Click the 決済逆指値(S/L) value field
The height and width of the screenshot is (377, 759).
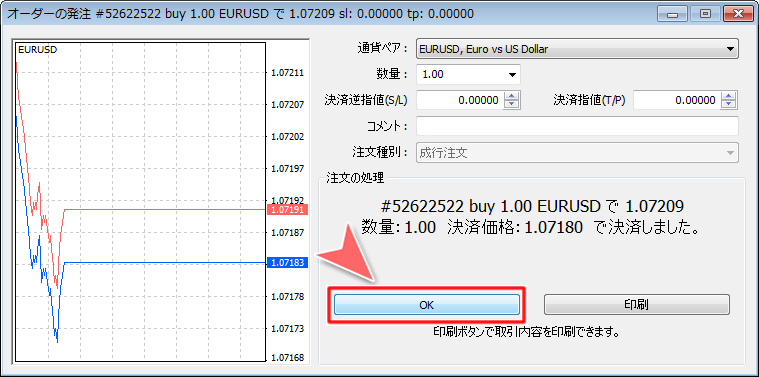460,100
